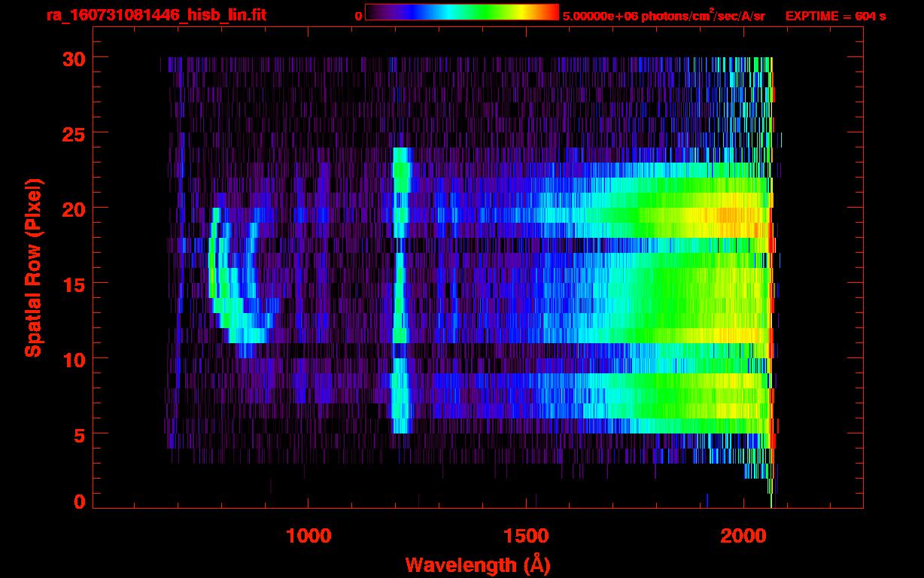924x578 pixels.
Task: Click the rainbow color scale bar
Action: [461, 12]
